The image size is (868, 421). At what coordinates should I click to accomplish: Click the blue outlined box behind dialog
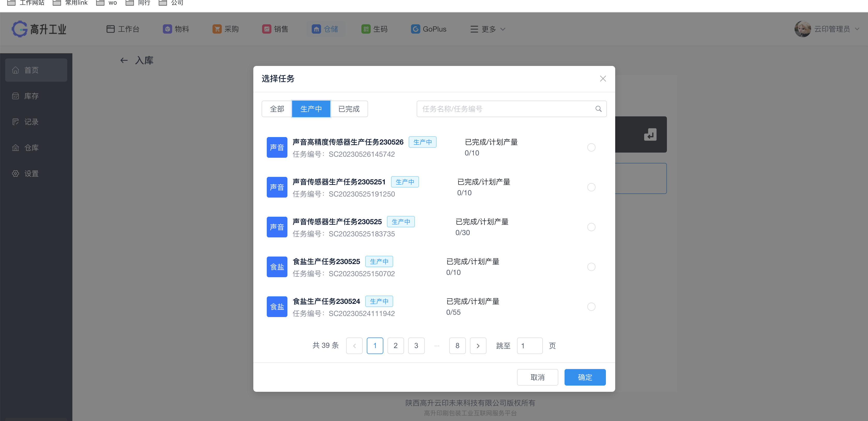(x=641, y=178)
